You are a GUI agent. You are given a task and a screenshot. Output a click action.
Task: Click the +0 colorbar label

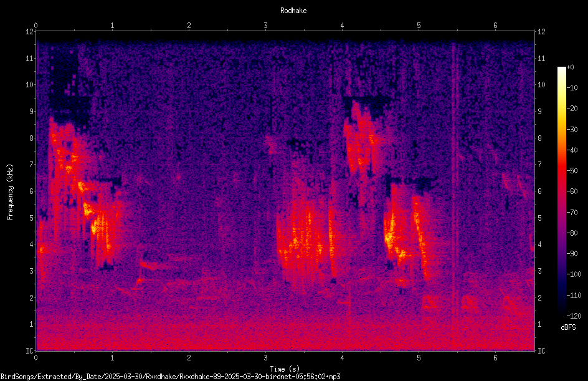click(570, 67)
